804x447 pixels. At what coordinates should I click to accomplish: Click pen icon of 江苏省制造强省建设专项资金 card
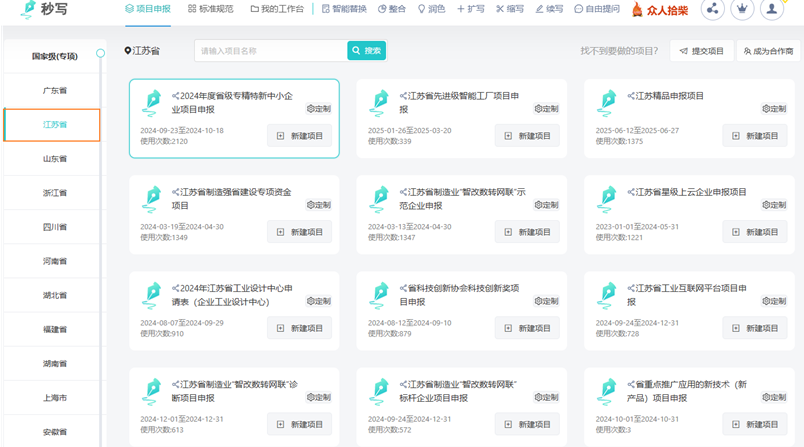click(152, 200)
